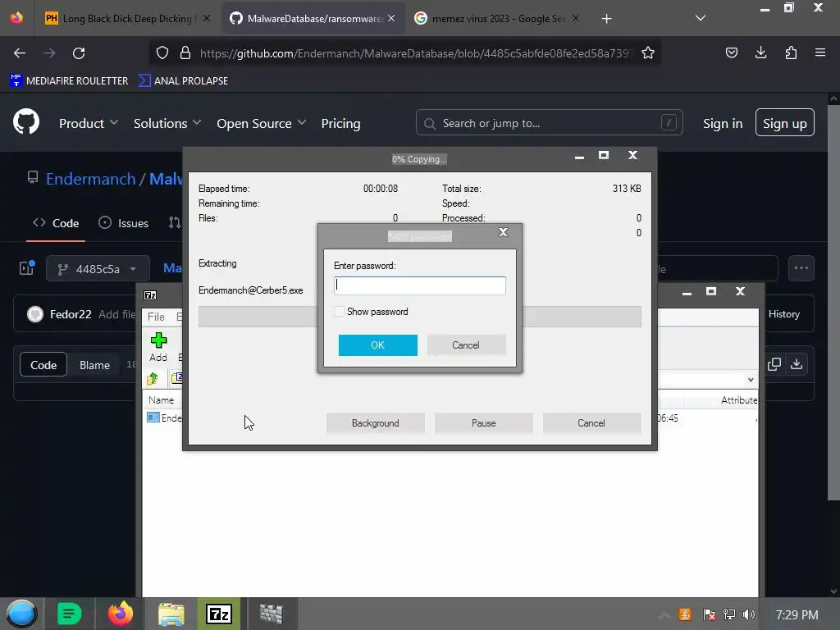Click the 7-Zip Add green plus icon

158,340
